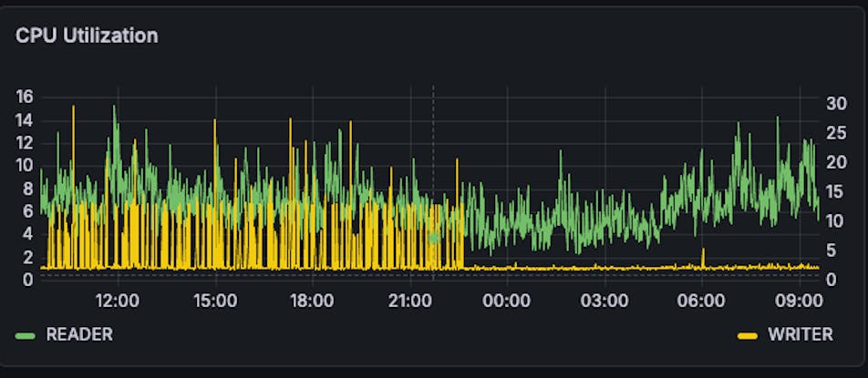The image size is (868, 378).
Task: Click the 03:00 time axis label
Action: coord(604,300)
